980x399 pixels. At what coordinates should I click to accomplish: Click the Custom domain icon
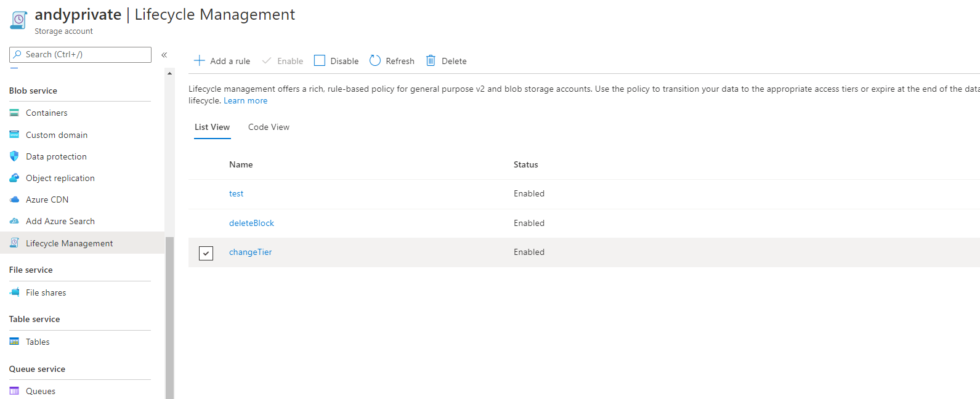coord(14,135)
